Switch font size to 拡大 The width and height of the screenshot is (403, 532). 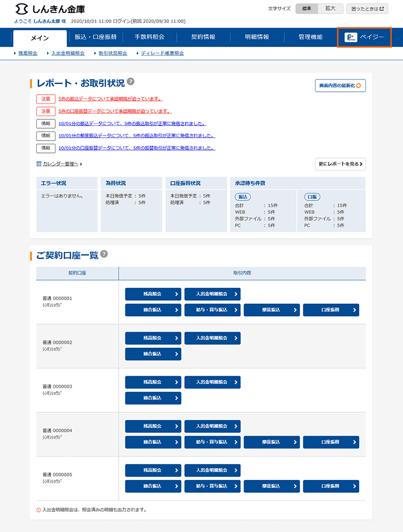pos(330,9)
